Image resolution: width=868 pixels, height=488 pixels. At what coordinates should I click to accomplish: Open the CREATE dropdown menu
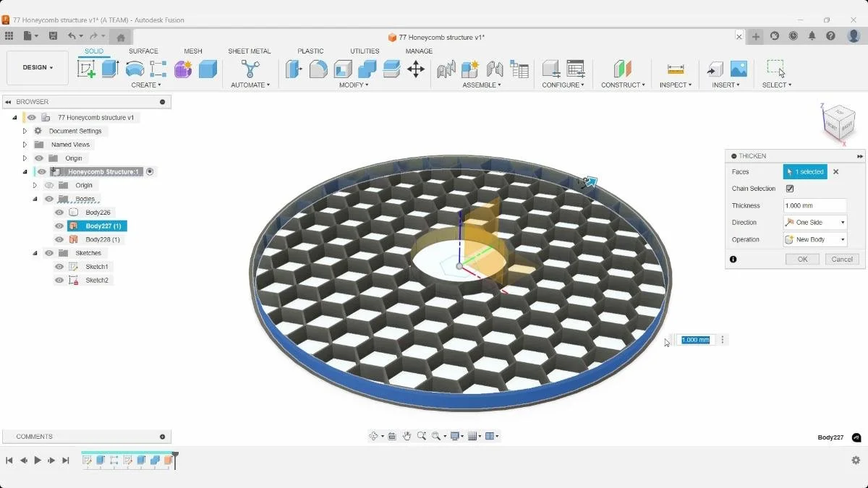pos(146,85)
